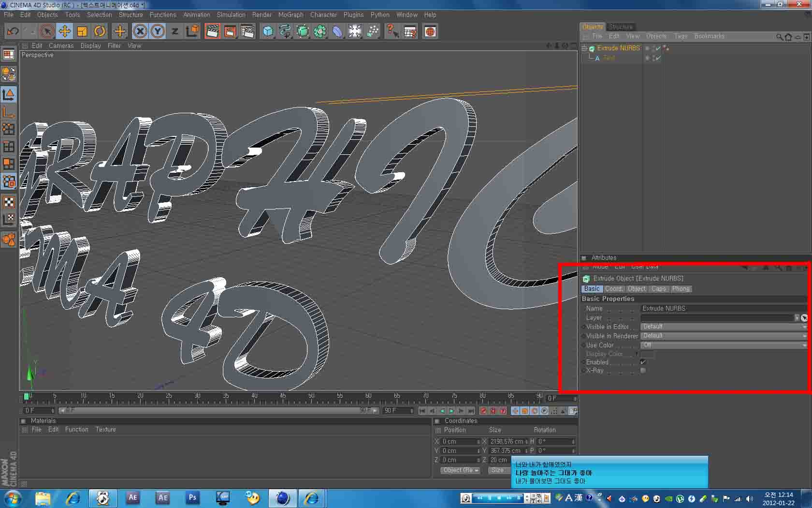Open the Simulation menu
The image size is (812, 508).
point(231,15)
